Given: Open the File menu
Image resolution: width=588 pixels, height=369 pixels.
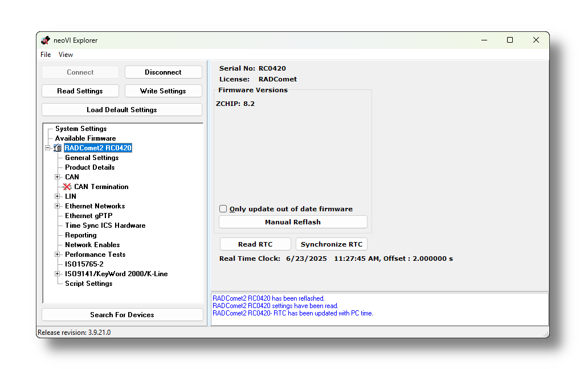Looking at the screenshot, I should (x=46, y=55).
